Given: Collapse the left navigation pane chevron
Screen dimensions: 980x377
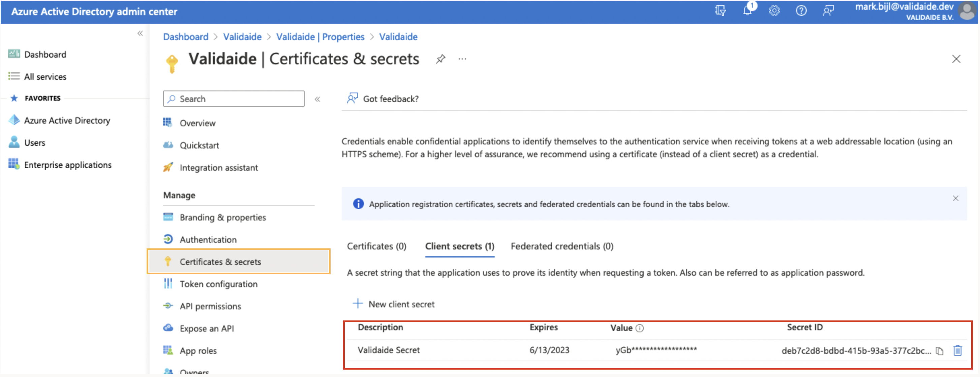Looking at the screenshot, I should tap(141, 33).
